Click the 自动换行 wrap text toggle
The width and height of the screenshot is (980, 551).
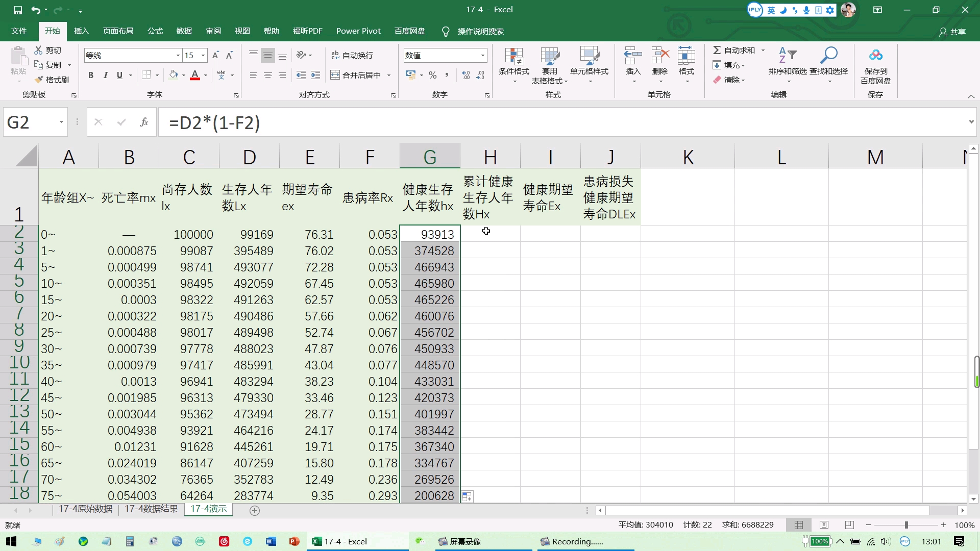[x=354, y=55]
